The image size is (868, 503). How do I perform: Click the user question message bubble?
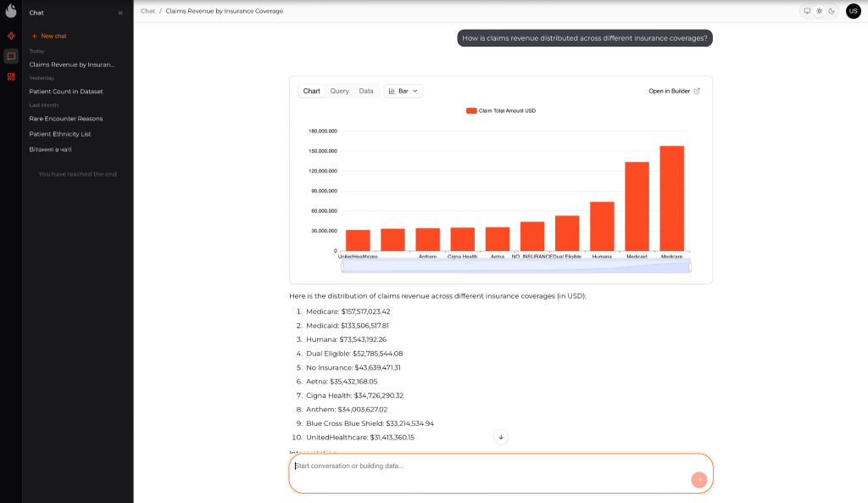[585, 38]
